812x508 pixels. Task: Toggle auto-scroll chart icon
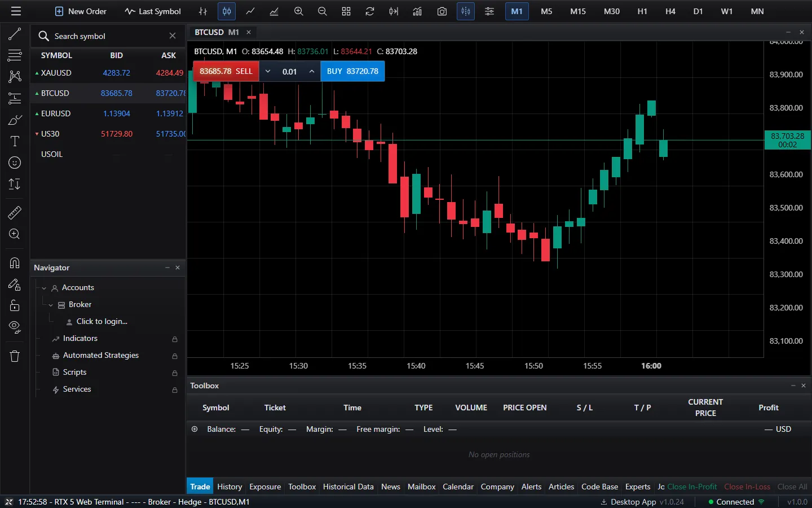pyautogui.click(x=394, y=11)
